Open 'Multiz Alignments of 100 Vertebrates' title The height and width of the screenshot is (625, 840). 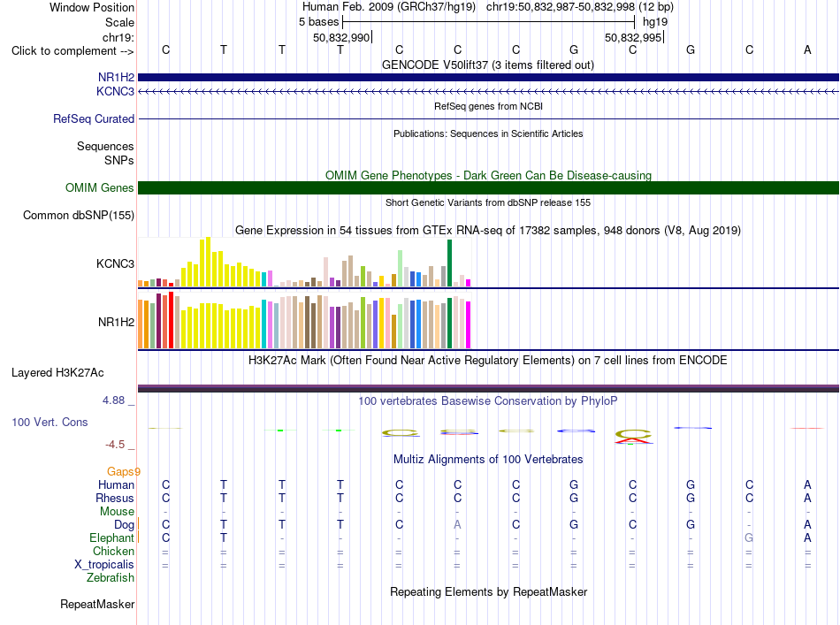[x=488, y=459]
